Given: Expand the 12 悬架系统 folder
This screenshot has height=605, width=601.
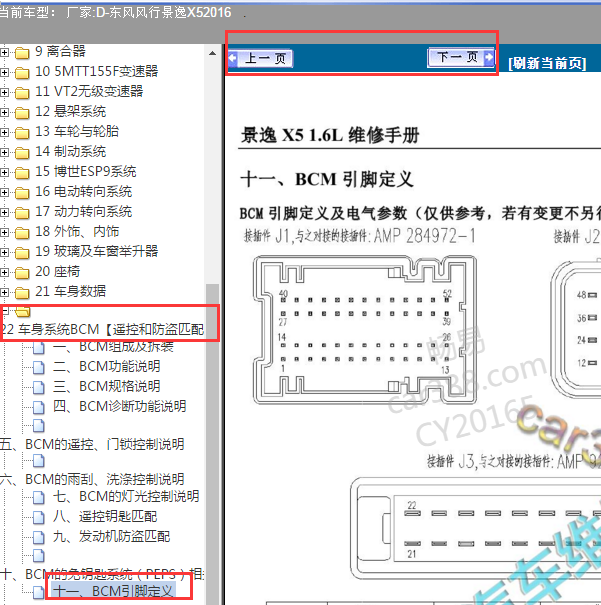Looking at the screenshot, I should tap(4, 112).
